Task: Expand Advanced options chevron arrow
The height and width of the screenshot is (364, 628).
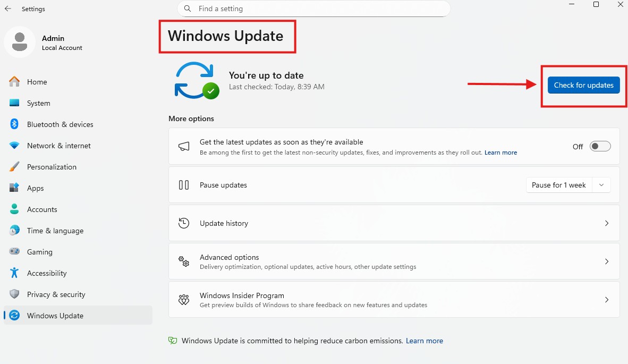Action: (x=606, y=261)
